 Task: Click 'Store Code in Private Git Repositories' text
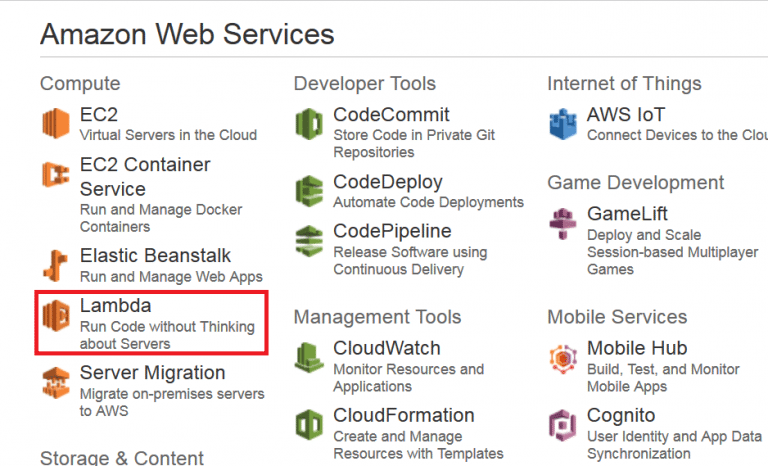pos(414,144)
